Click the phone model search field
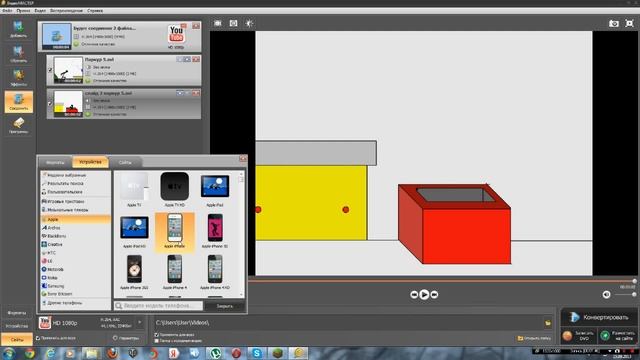Viewport: 640px width, 360px height. pos(158,306)
